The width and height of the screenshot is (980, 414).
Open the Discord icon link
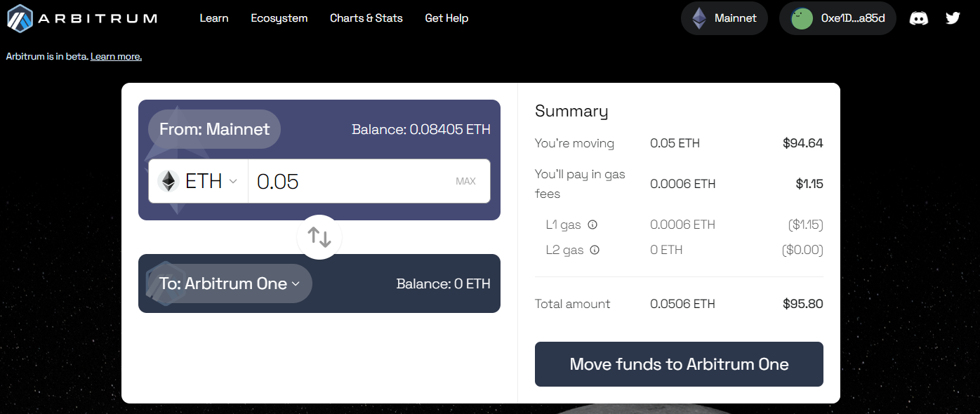point(919,18)
